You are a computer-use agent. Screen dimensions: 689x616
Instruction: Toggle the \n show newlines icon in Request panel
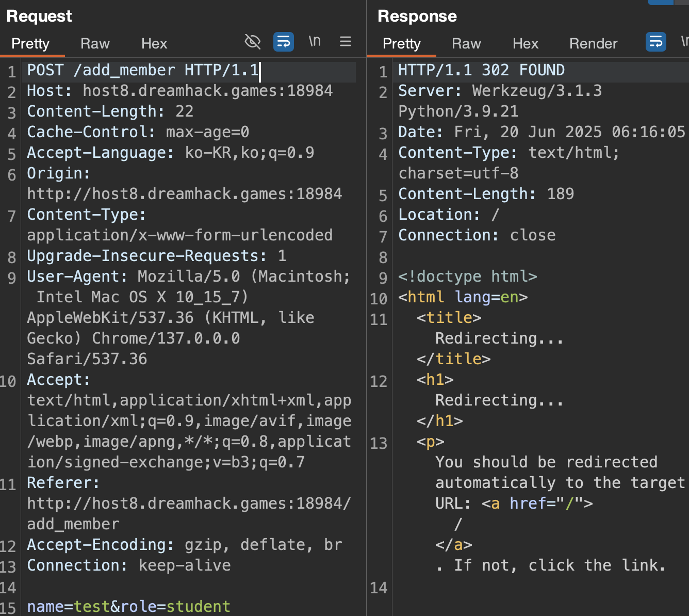coord(315,41)
